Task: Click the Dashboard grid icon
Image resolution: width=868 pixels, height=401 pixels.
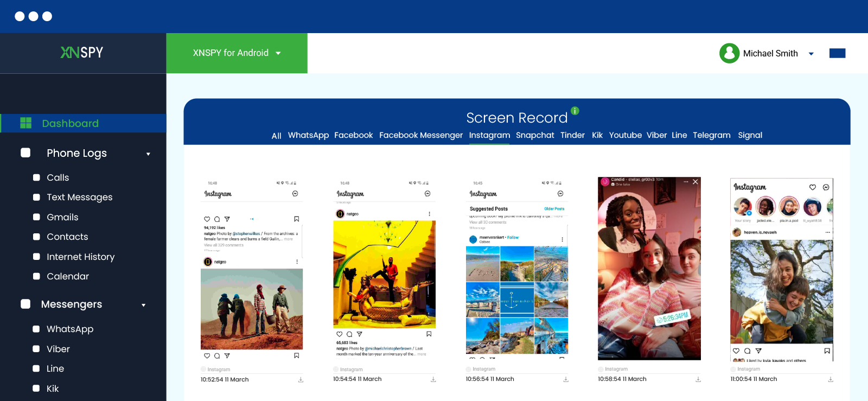Action: click(25, 123)
